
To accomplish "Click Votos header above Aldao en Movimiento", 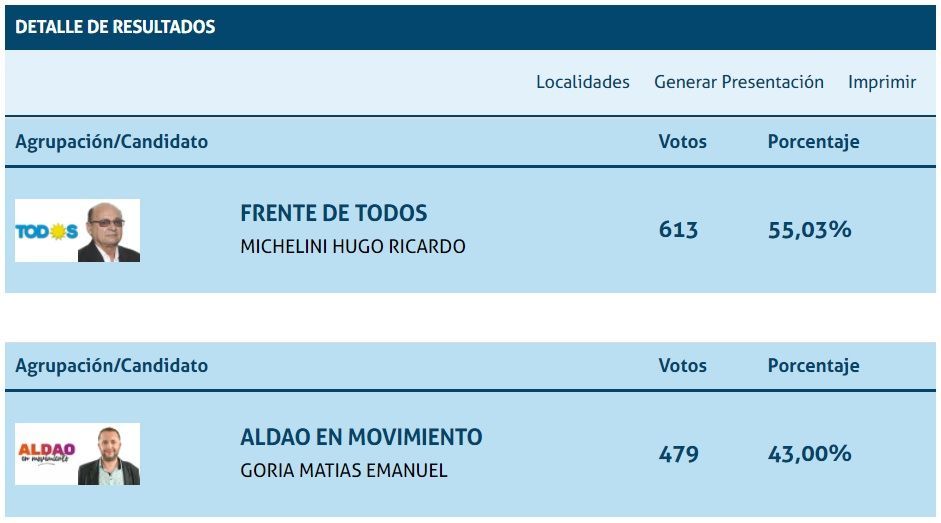I will point(682,366).
